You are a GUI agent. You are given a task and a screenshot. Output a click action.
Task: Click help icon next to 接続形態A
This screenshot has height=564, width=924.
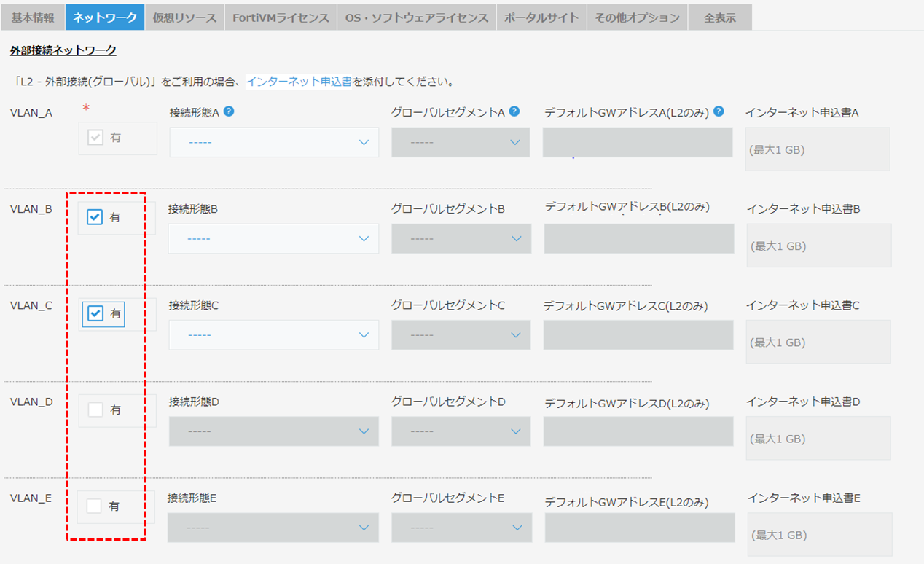click(229, 111)
